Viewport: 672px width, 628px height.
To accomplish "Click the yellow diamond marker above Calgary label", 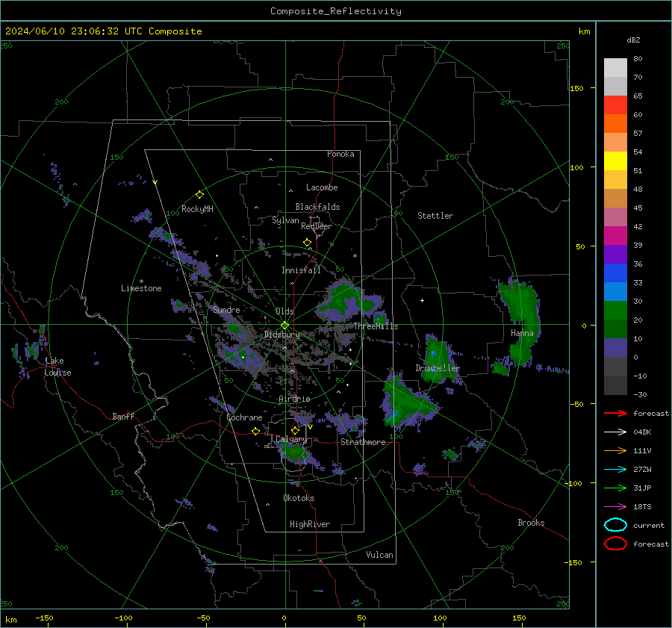I will tap(295, 430).
